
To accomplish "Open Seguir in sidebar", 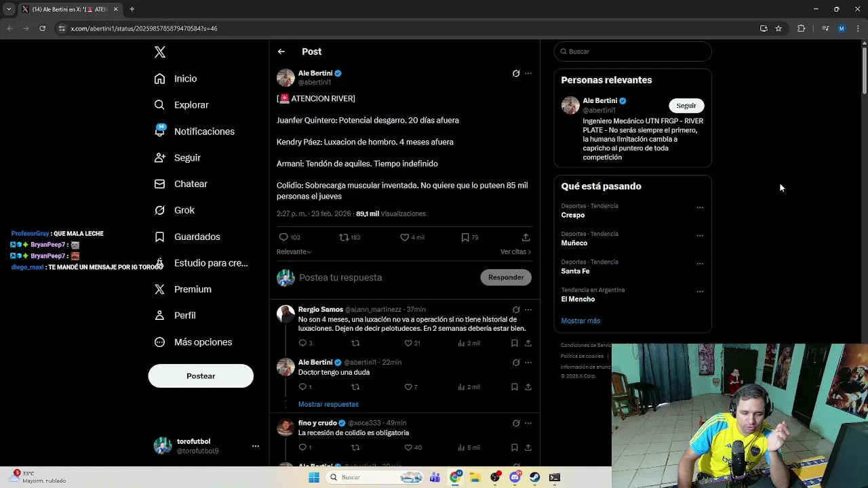I will (x=177, y=158).
